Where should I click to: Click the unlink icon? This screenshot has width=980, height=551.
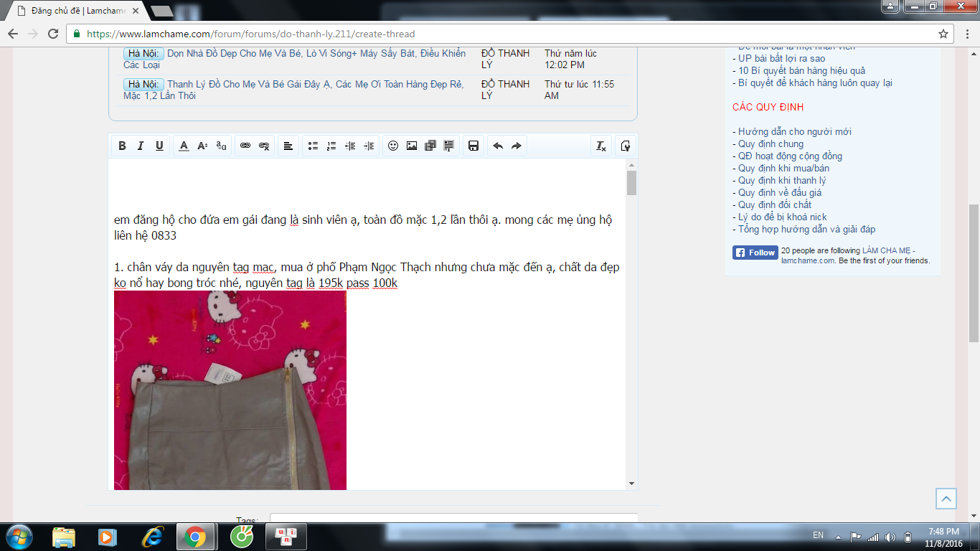click(x=264, y=146)
